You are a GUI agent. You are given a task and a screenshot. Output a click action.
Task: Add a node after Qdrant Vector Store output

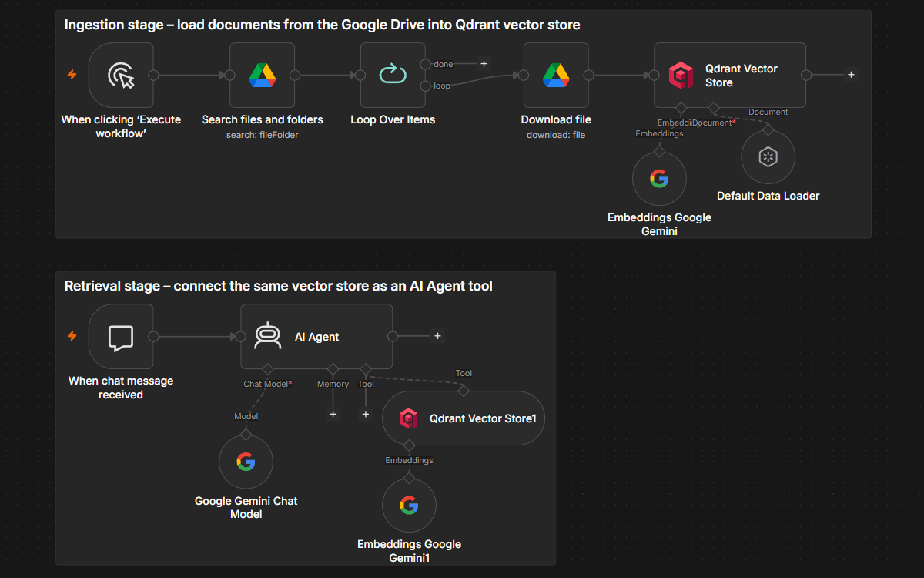[x=851, y=75]
